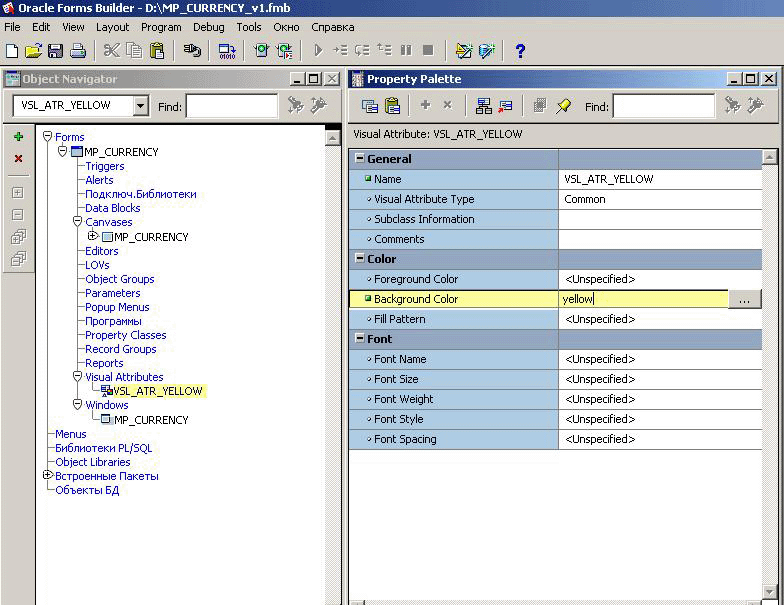Click the Find field in Object Navigator
This screenshot has height=605, width=784.
click(232, 106)
